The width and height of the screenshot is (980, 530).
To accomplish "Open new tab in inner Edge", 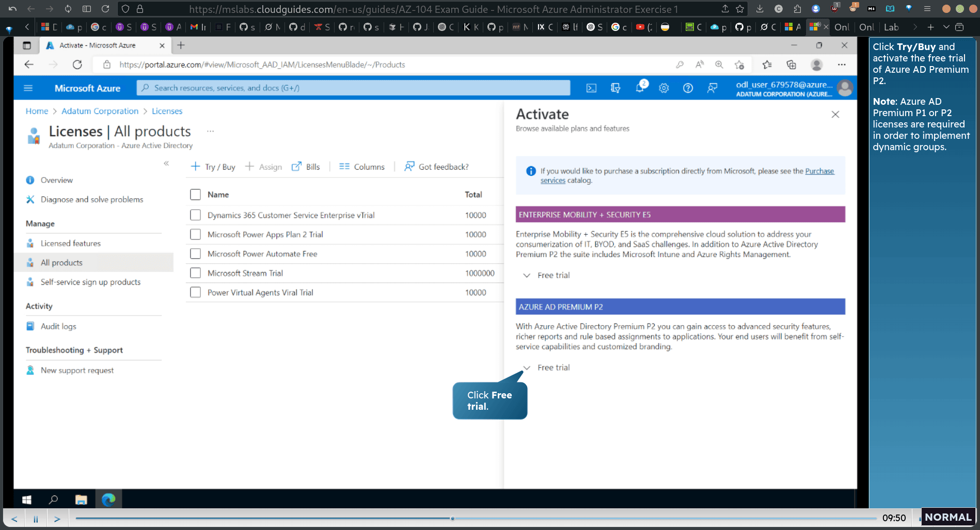I will (181, 45).
